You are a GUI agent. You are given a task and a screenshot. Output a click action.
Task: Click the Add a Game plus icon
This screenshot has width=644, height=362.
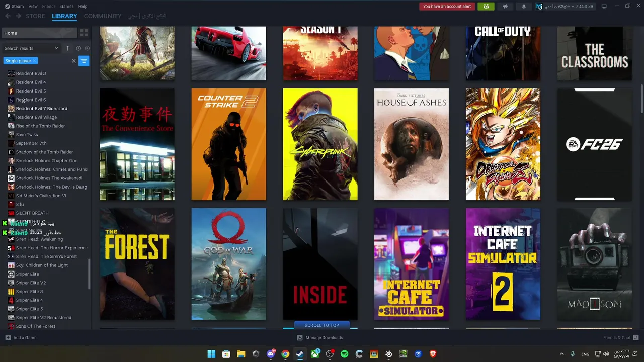(8, 338)
